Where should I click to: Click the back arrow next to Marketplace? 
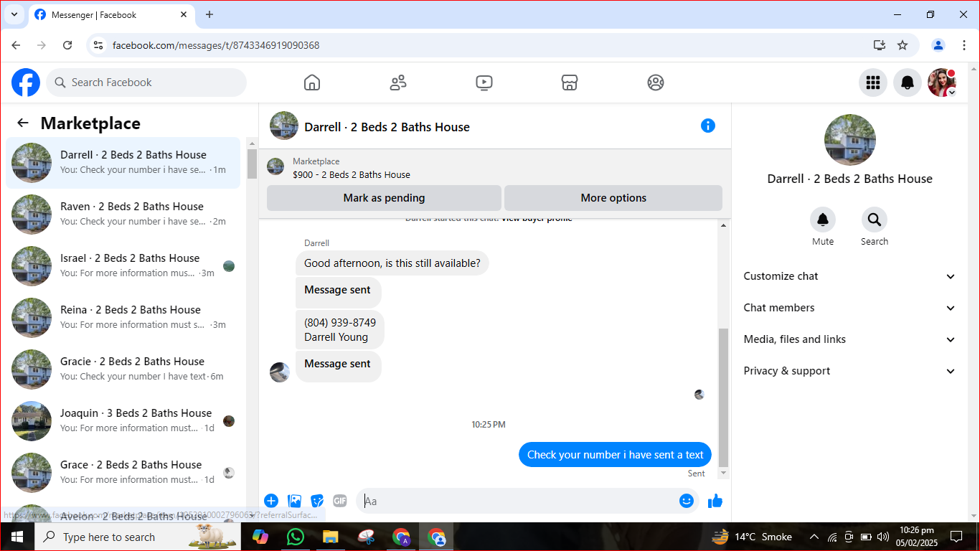(x=23, y=123)
